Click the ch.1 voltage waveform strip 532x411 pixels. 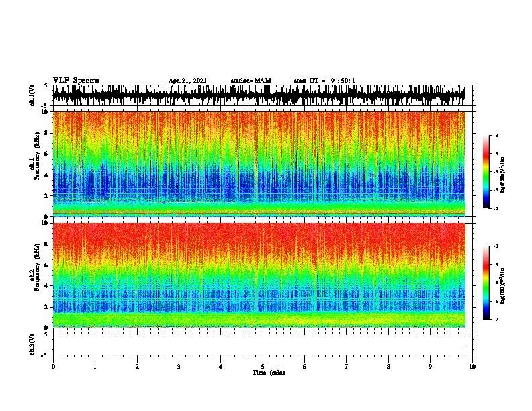click(x=259, y=95)
